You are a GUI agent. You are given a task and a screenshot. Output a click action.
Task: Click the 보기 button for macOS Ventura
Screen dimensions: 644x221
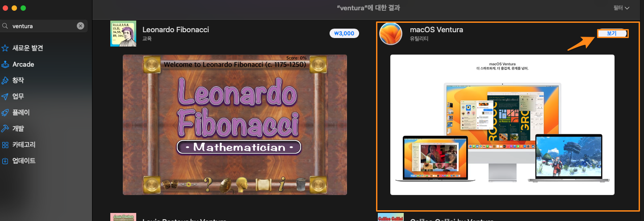pos(613,34)
